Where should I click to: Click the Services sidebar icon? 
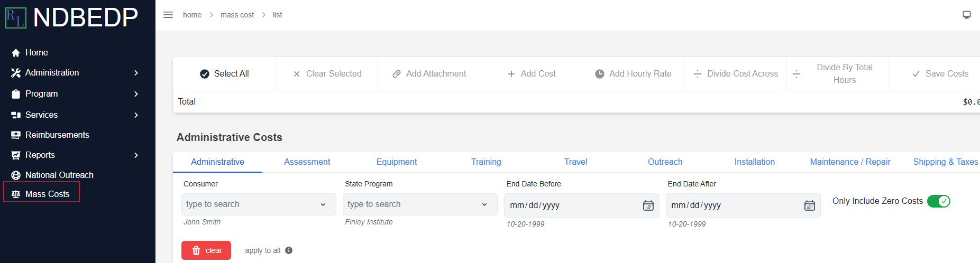pyautogui.click(x=16, y=115)
